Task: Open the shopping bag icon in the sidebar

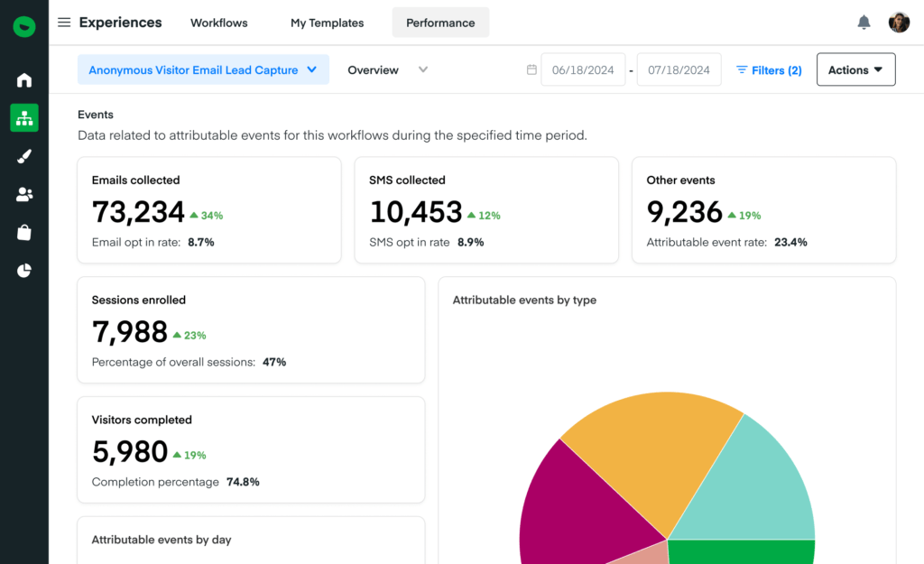Action: click(24, 232)
